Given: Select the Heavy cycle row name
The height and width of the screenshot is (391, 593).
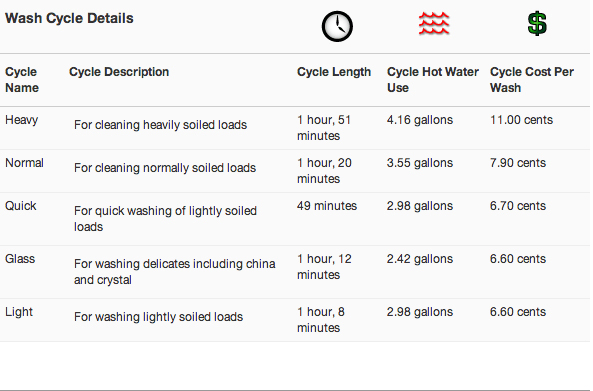Looking at the screenshot, I should coord(22,120).
